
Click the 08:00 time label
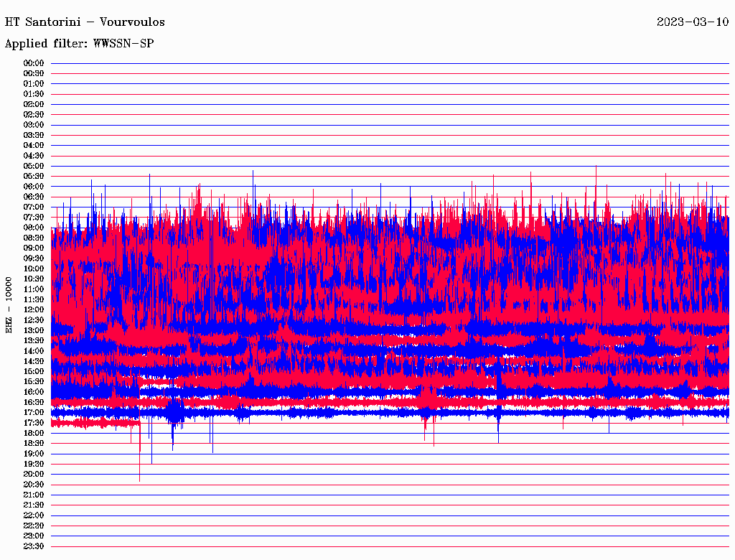tap(34, 228)
